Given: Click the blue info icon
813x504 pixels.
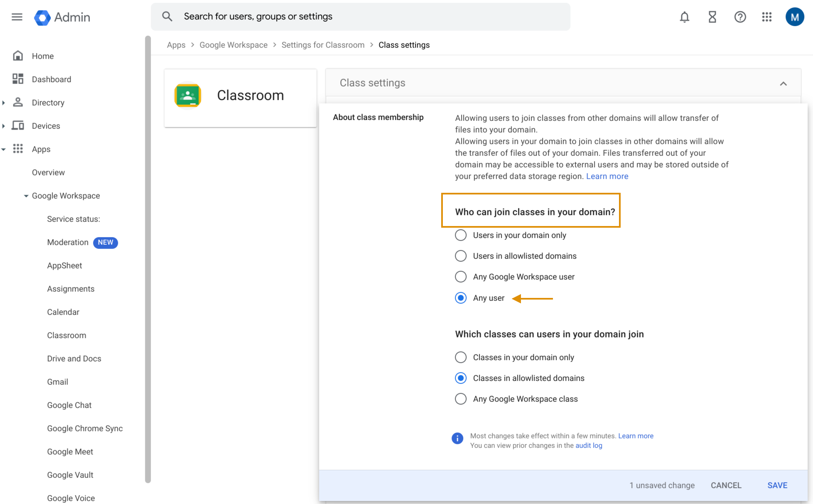Looking at the screenshot, I should (x=457, y=438).
